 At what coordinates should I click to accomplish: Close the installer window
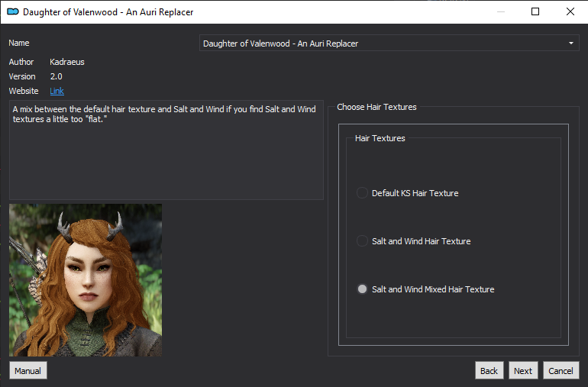(x=570, y=11)
